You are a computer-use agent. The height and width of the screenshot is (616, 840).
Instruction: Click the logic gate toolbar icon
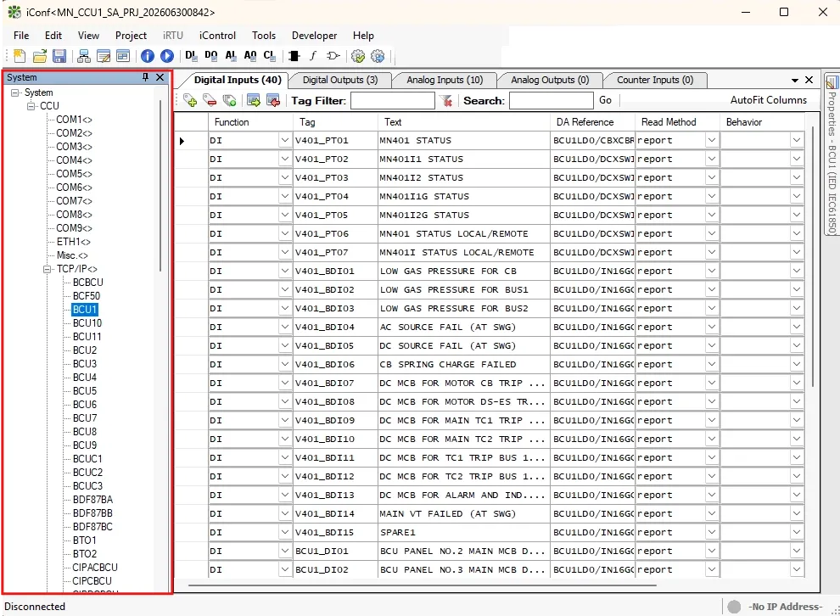(333, 56)
